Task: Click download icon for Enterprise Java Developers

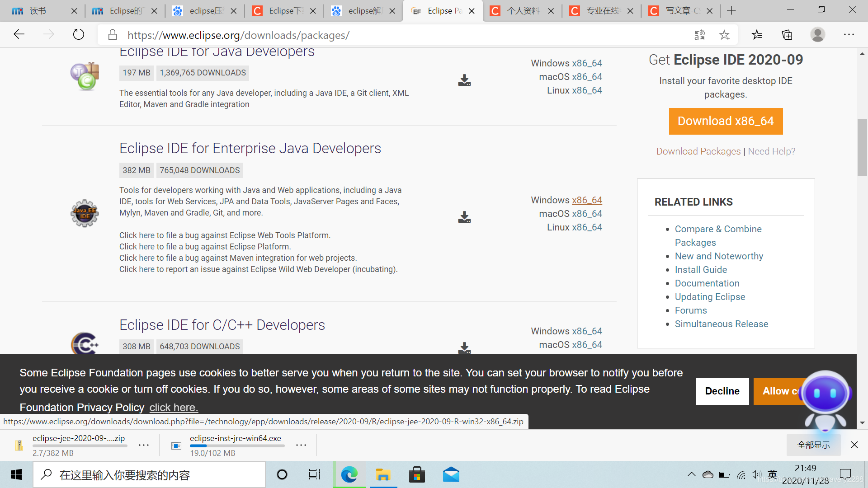Action: pos(464,217)
